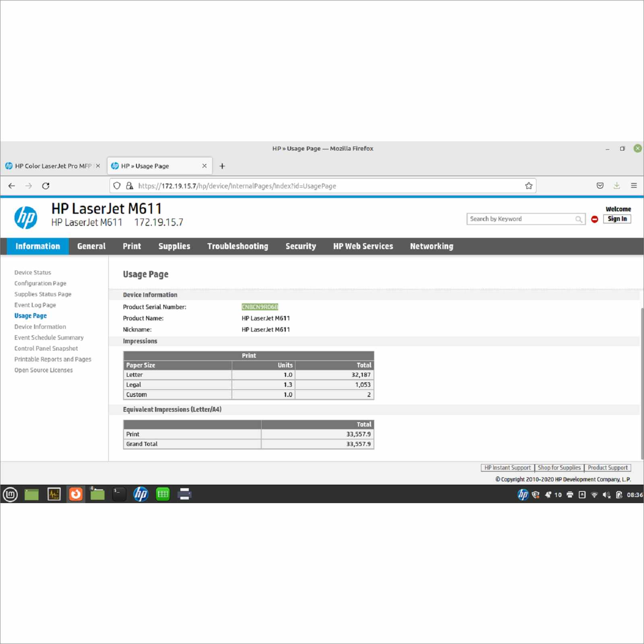Click the Legal total value 1,053
The image size is (644, 644).
click(x=363, y=385)
